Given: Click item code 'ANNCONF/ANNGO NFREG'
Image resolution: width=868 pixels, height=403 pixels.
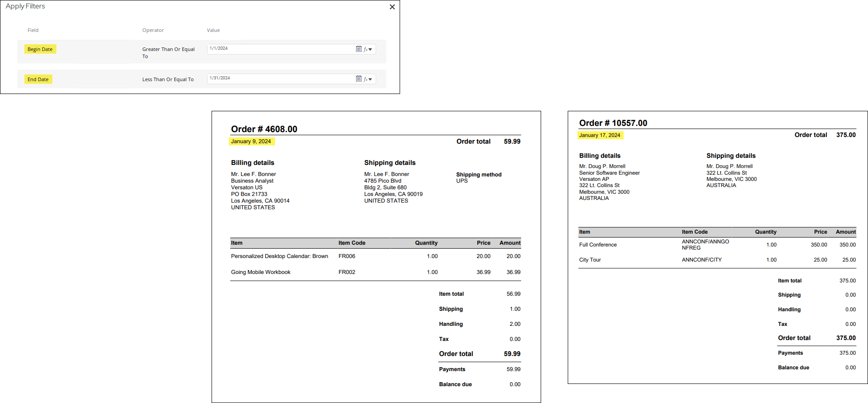Looking at the screenshot, I should [705, 245].
